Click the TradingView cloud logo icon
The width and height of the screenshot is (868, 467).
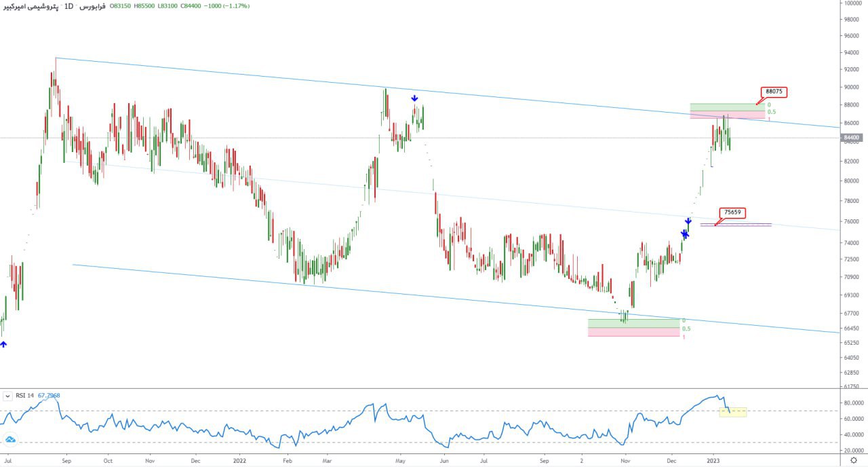click(x=11, y=440)
